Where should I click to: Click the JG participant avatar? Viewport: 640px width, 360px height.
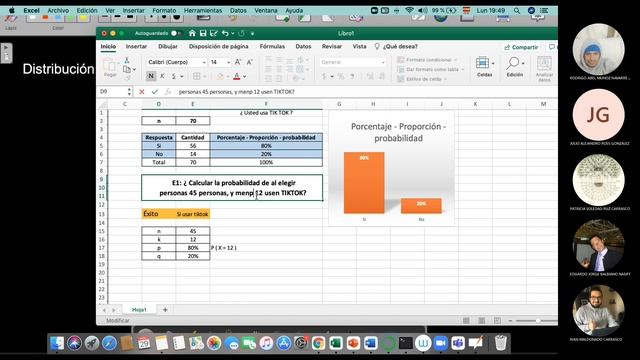[598, 115]
